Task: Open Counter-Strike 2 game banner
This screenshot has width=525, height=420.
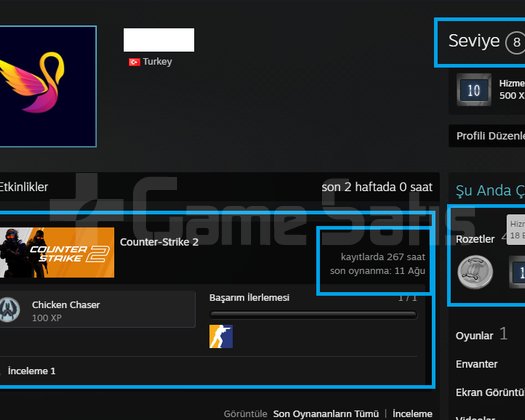Action: (x=57, y=253)
